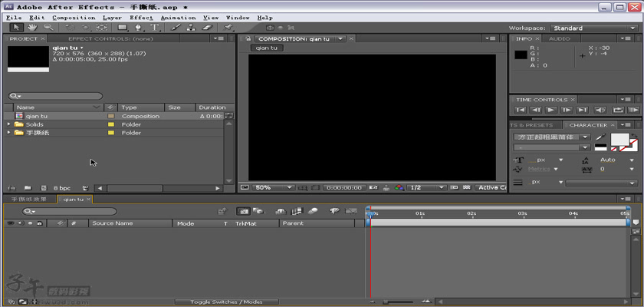644x307 pixels.
Task: Open the 1/2 resolution dropdown
Action: pyautogui.click(x=426, y=187)
